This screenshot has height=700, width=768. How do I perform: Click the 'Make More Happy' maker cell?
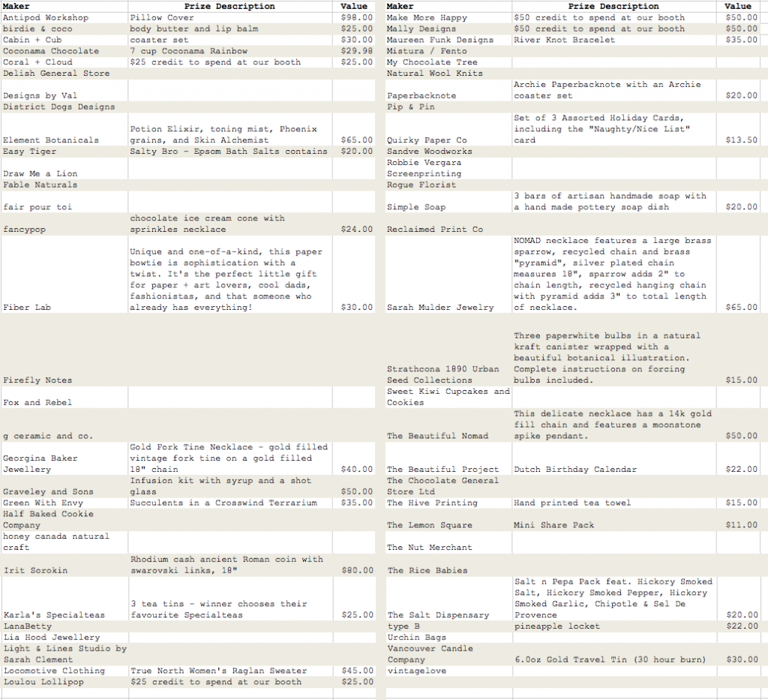tap(448, 18)
